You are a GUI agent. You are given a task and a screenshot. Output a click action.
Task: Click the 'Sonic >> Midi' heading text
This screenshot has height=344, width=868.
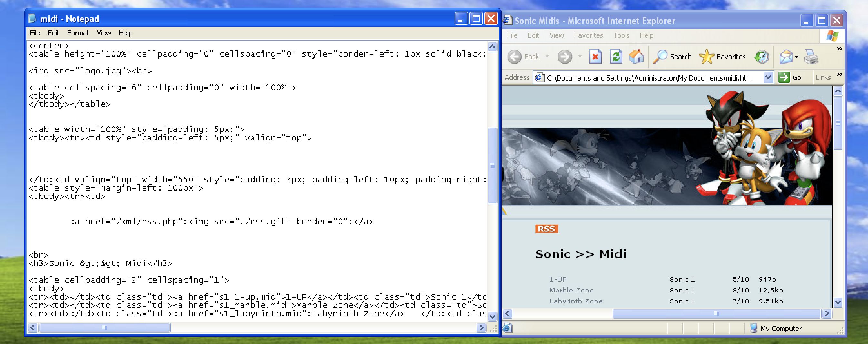[581, 254]
